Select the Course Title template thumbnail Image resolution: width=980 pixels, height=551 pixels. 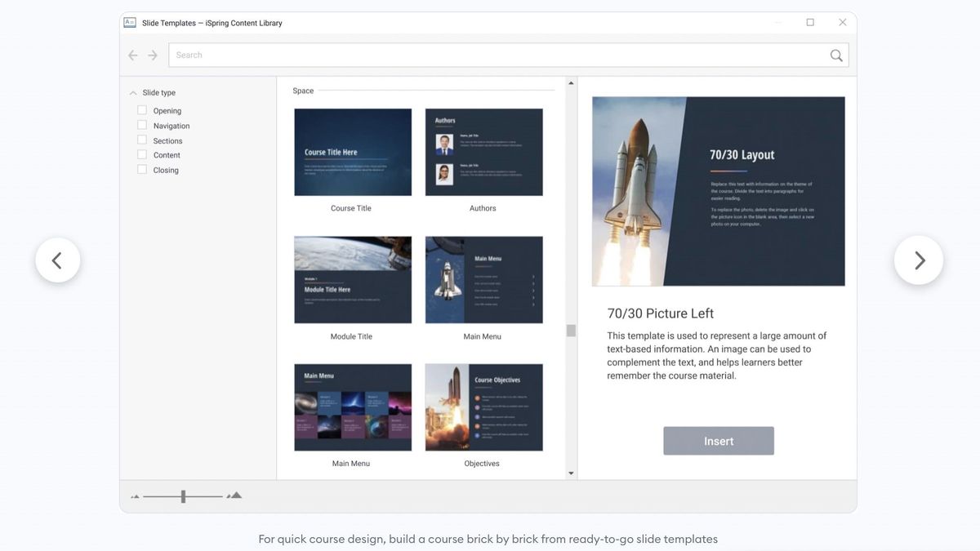pyautogui.click(x=352, y=151)
